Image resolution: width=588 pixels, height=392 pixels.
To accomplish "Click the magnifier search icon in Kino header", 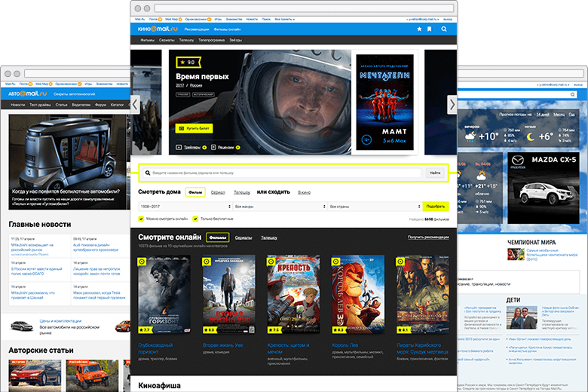I will pos(444,29).
